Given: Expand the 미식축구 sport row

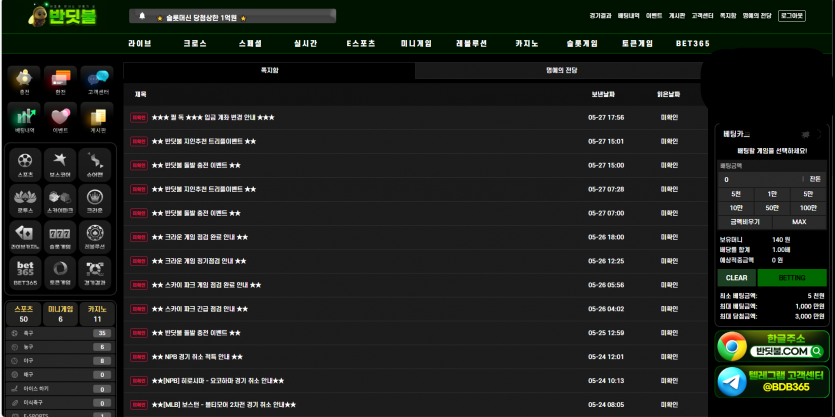Looking at the screenshot, I should (60, 403).
